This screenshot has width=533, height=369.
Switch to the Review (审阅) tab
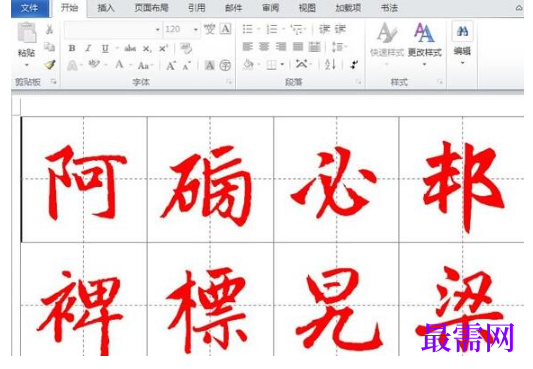pos(270,8)
